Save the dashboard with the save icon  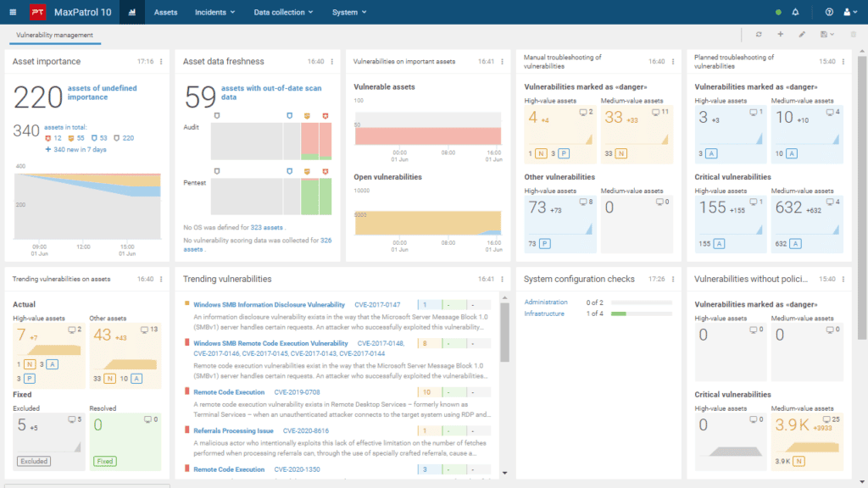pyautogui.click(x=823, y=34)
